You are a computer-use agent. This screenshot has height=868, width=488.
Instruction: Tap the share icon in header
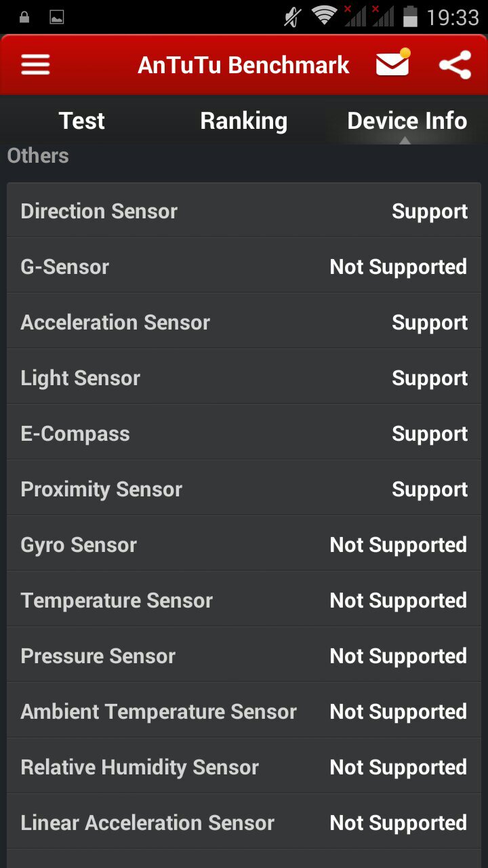tap(455, 65)
